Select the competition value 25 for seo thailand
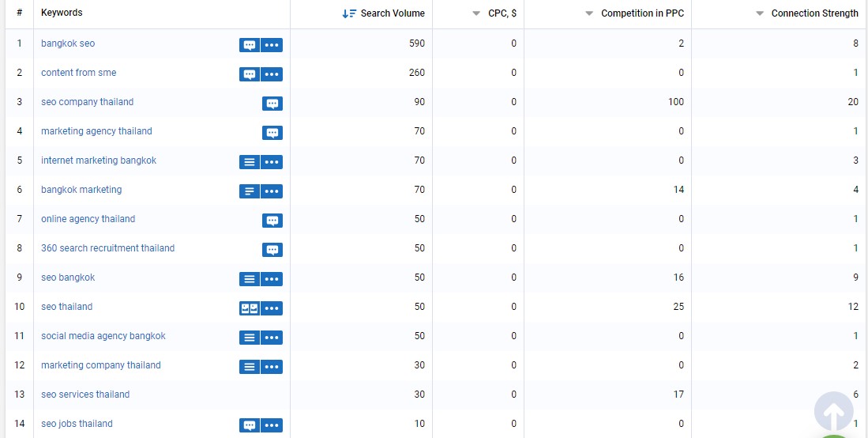Screen dimensions: 868x438 [678, 307]
